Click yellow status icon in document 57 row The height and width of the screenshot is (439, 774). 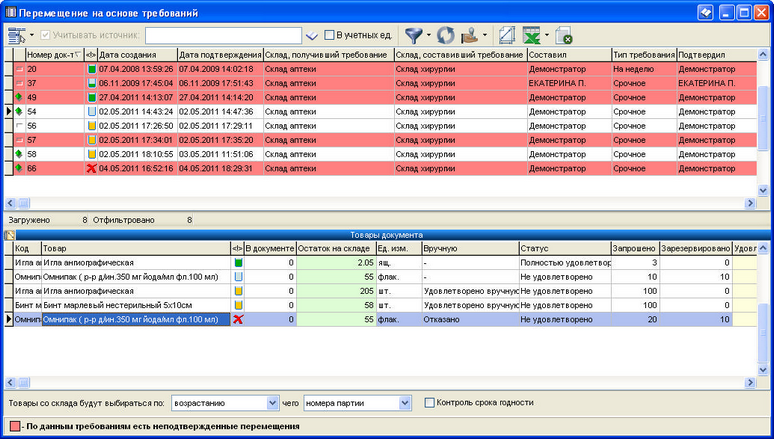click(x=91, y=140)
